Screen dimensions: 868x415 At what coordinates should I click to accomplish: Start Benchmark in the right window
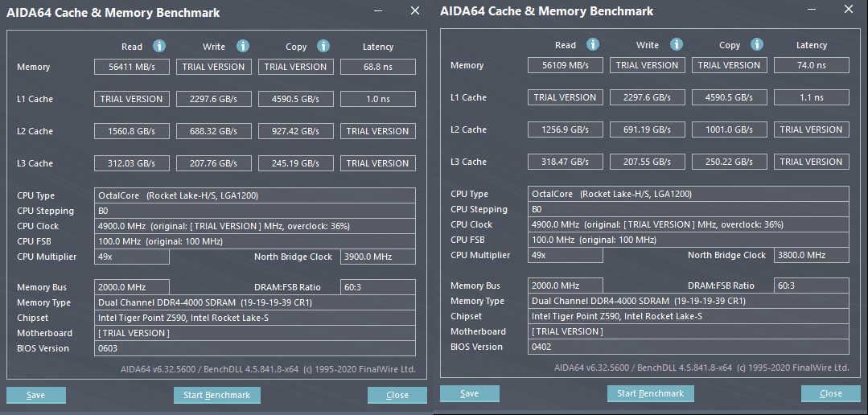tap(650, 393)
